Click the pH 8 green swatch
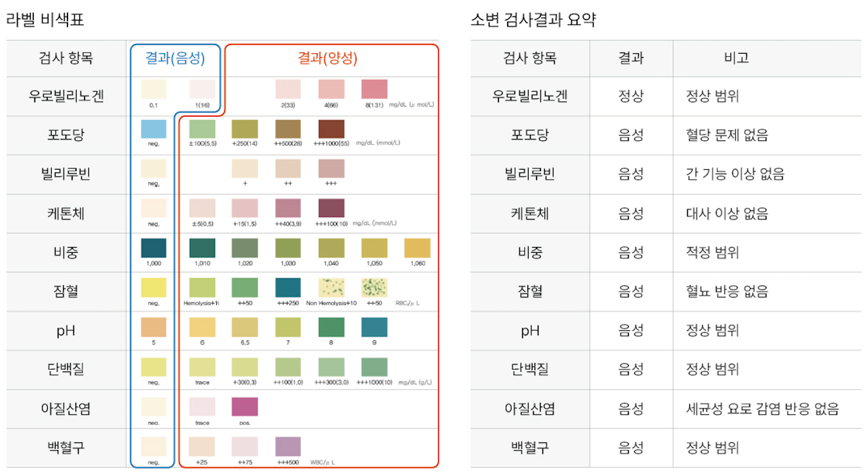The height and width of the screenshot is (475, 868). (331, 328)
